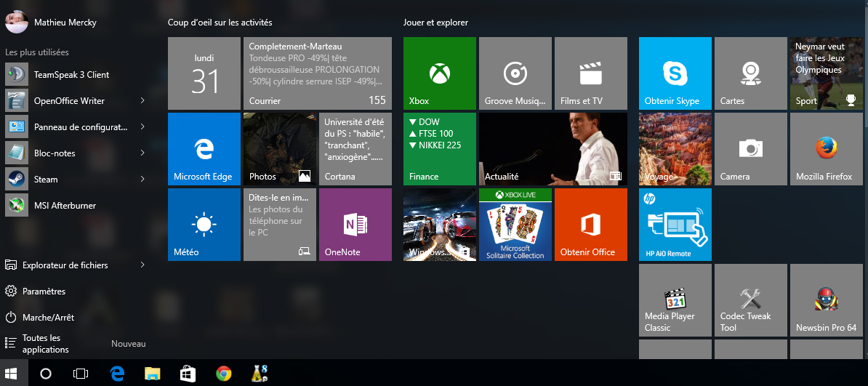Launch Groove Musique tile
The image size is (868, 386).
click(x=515, y=73)
